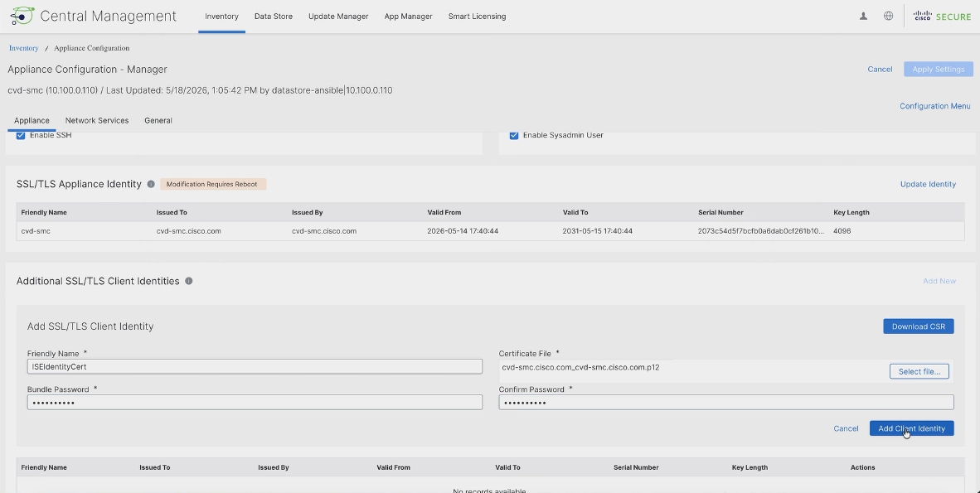Screen dimensions: 980x493
Task: Switch to the Appliance tab
Action: [32, 121]
